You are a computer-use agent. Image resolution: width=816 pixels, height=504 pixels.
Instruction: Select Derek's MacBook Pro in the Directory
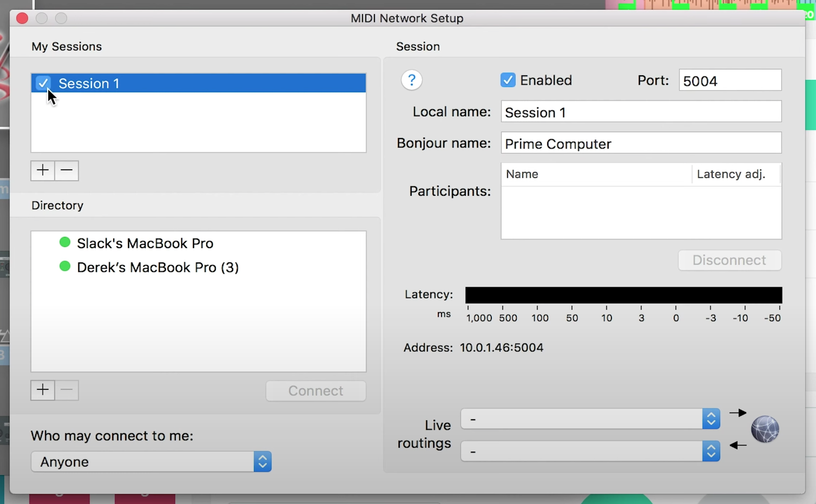point(157,267)
